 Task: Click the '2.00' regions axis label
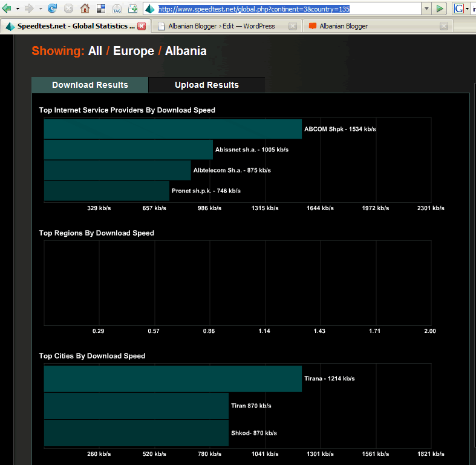pos(430,331)
